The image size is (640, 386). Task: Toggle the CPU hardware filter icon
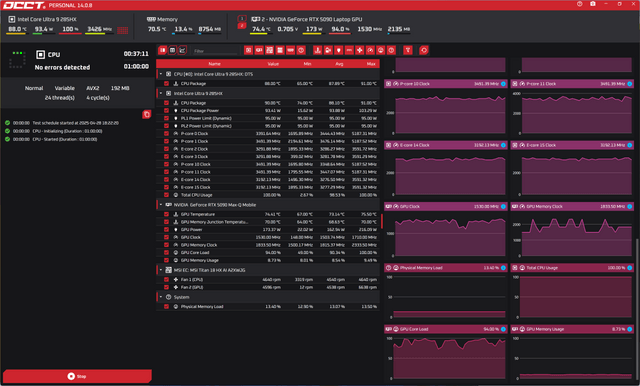coord(248,50)
